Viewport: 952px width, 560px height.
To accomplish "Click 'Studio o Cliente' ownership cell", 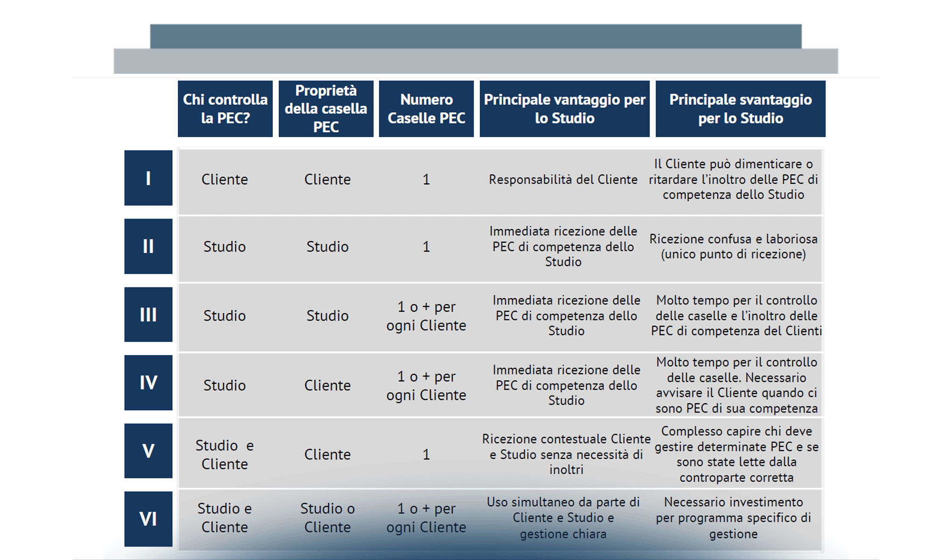I will [327, 518].
